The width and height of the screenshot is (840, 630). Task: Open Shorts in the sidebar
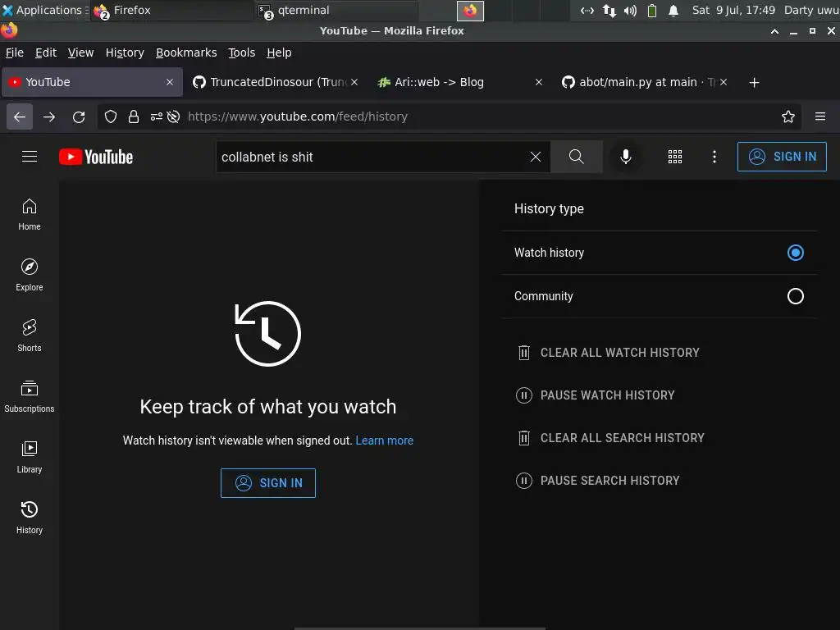[x=30, y=336]
